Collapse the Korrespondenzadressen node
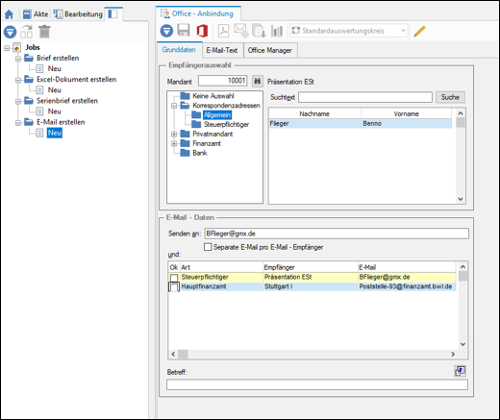500x420 pixels. (x=174, y=106)
